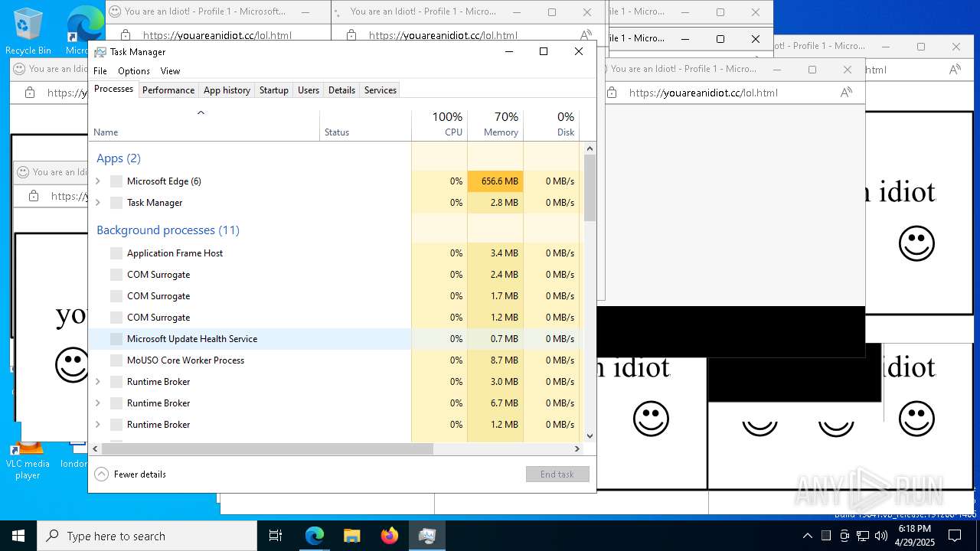The width and height of the screenshot is (980, 551).
Task: Switch to the Details tab
Action: [341, 90]
